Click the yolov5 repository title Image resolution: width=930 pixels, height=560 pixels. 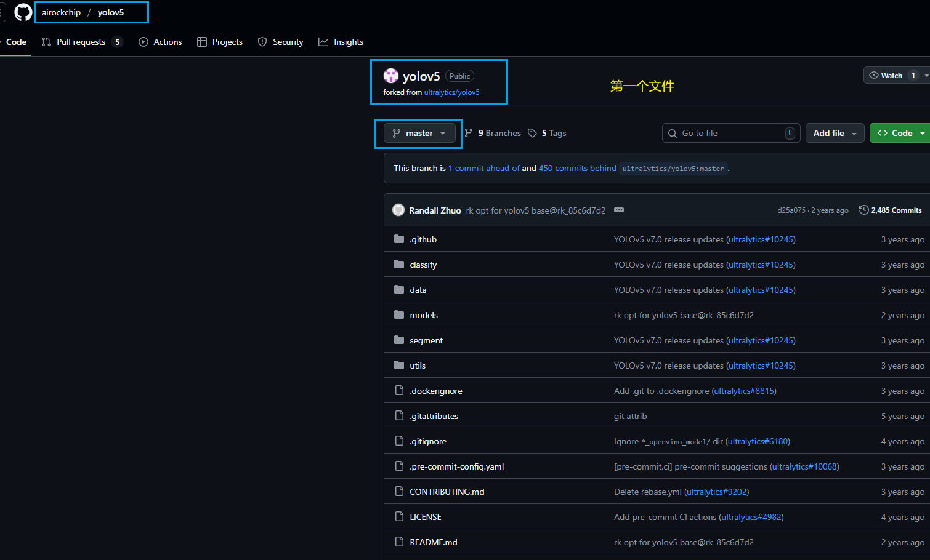421,76
